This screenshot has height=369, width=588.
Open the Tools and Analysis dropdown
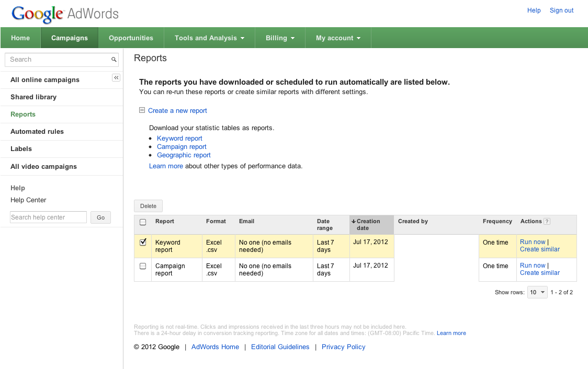(209, 38)
